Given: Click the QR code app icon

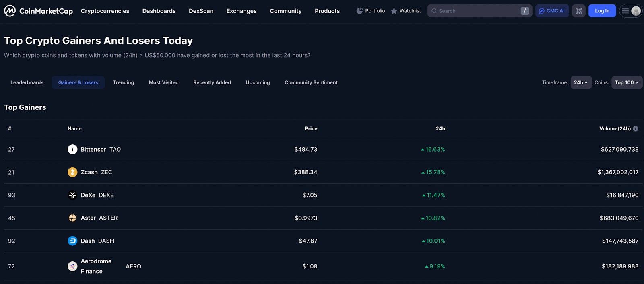Looking at the screenshot, I should 579,11.
